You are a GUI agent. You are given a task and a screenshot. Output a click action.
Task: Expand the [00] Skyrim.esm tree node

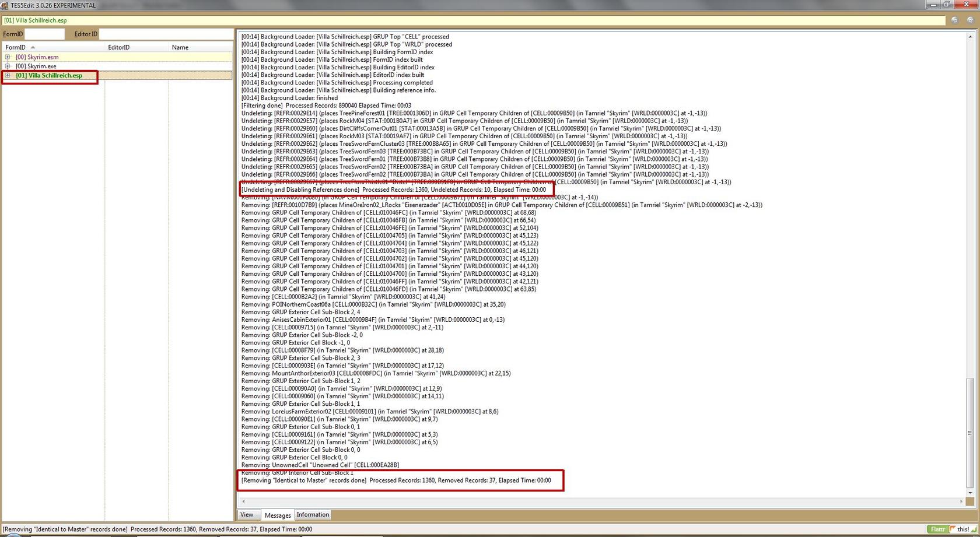tap(8, 57)
